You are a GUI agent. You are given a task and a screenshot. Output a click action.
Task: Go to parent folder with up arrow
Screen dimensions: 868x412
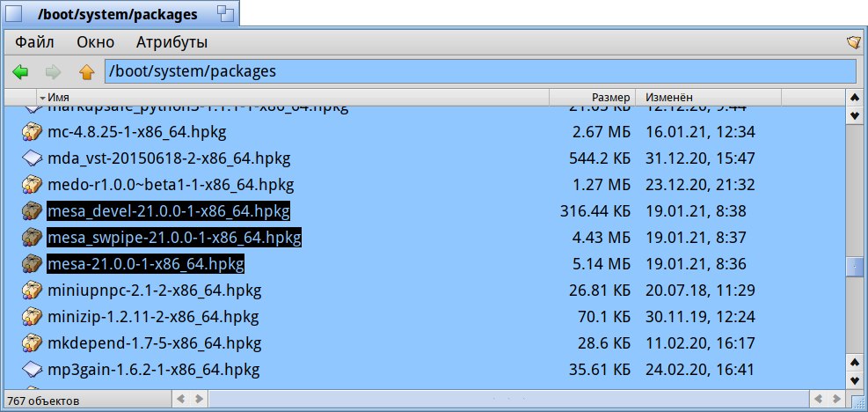coord(86,71)
